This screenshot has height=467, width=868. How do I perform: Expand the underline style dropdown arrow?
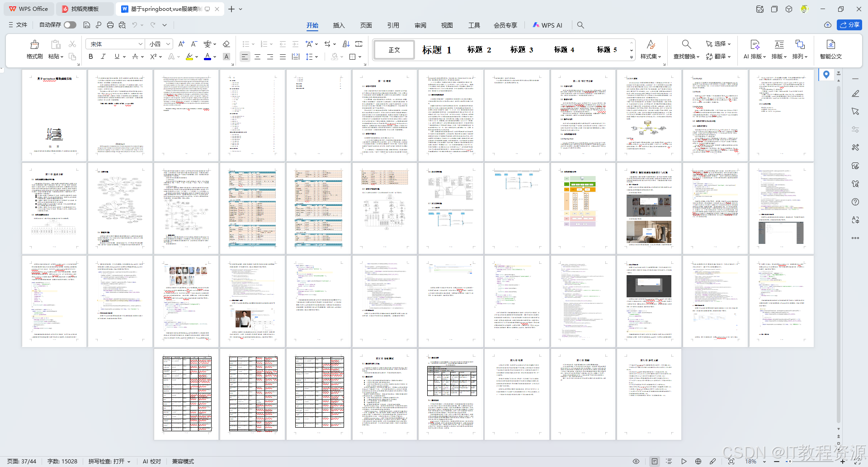(x=124, y=57)
